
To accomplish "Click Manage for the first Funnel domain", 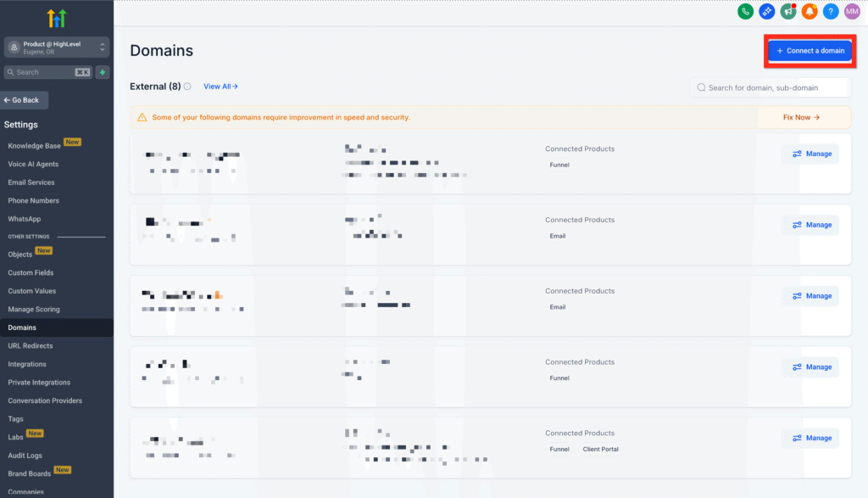I will [x=810, y=154].
